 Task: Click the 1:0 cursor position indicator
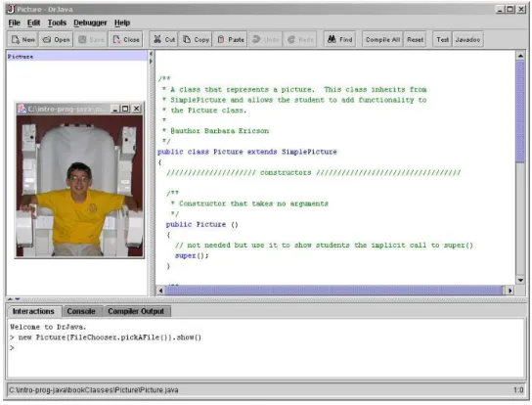(x=518, y=390)
